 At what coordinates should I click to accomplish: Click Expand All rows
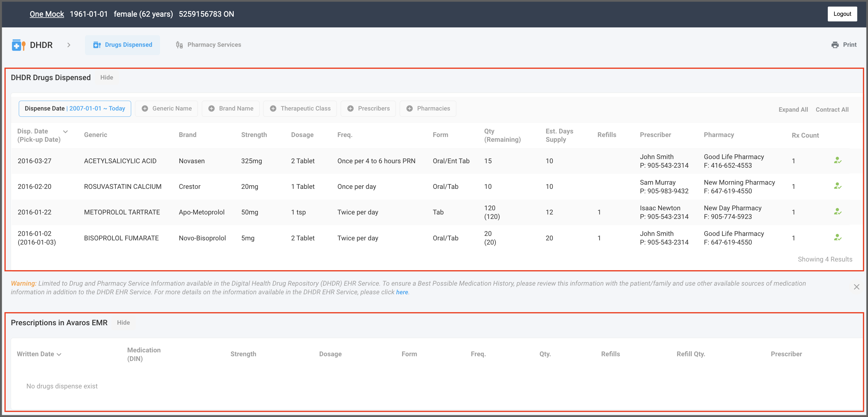(793, 110)
